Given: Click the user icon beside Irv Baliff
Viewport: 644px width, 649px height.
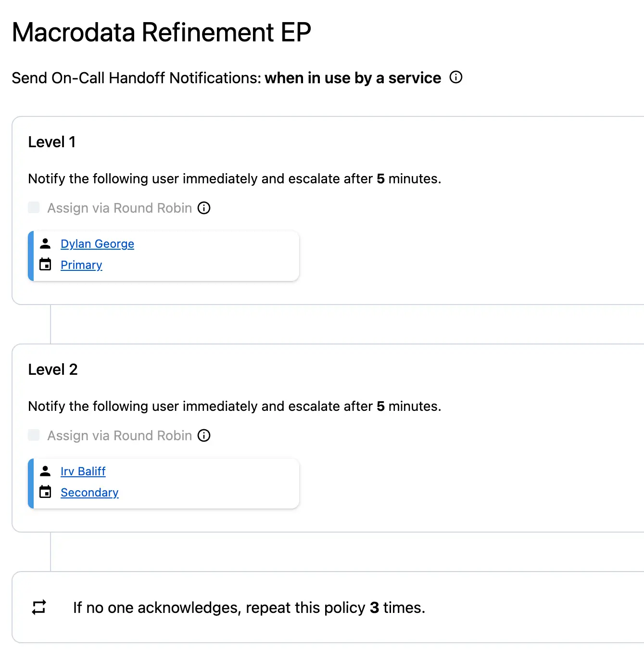Looking at the screenshot, I should coord(45,471).
